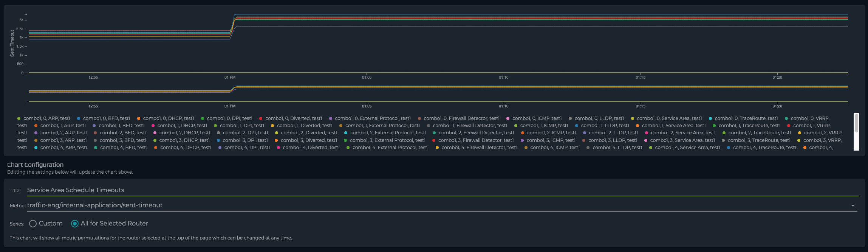Click legend item combo1, 1, ICMP, test1
Screen dimensions: 868x252
541,126
